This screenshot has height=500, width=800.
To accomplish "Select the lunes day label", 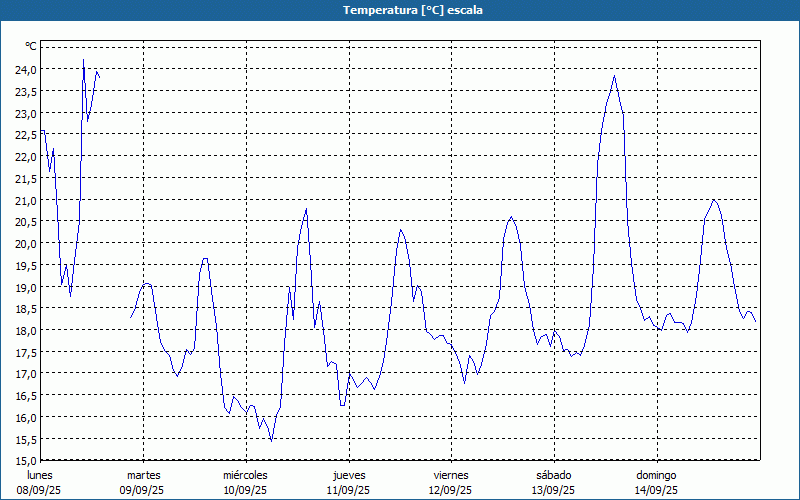I will pyautogui.click(x=40, y=475).
